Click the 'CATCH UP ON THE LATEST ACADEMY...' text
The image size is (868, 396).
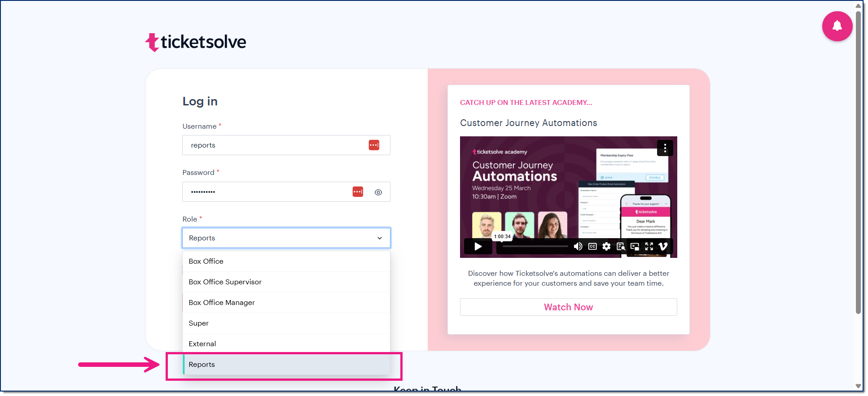(526, 103)
